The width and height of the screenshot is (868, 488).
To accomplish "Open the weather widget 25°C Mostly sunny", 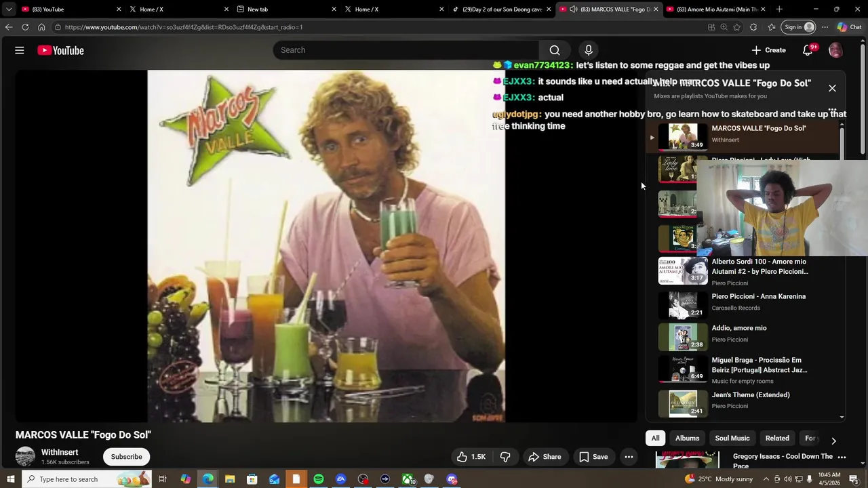I will [719, 479].
